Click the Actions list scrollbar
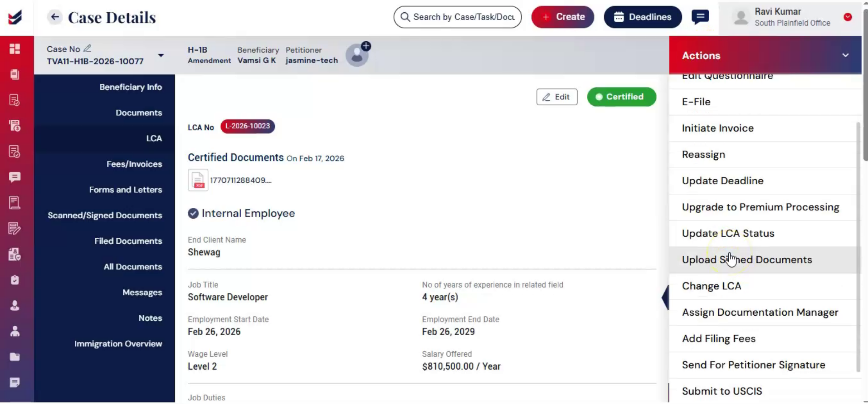The image size is (868, 404). [858, 246]
